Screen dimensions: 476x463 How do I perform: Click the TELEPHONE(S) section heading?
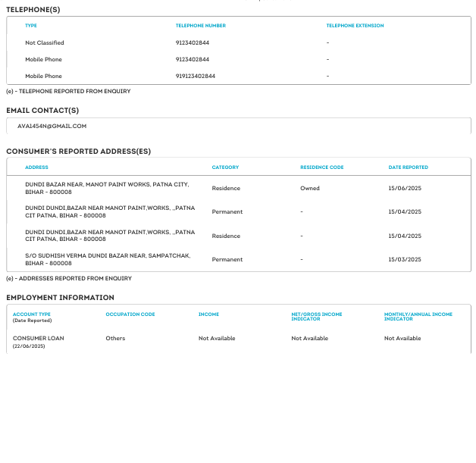pos(33,10)
